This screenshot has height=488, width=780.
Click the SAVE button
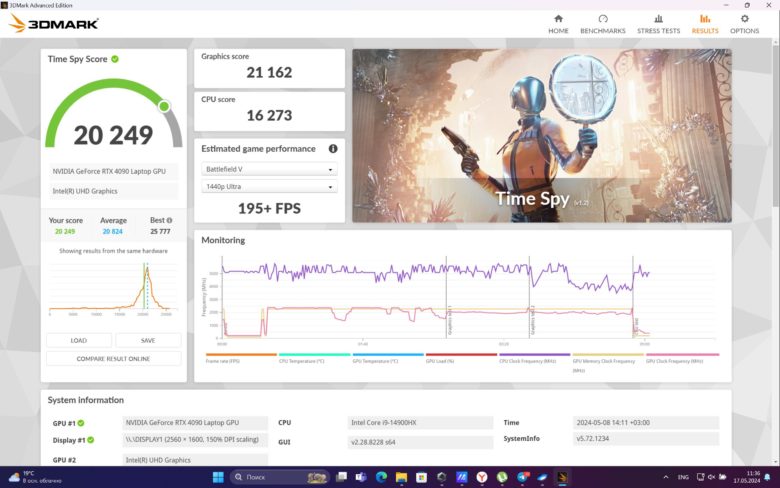pos(148,340)
